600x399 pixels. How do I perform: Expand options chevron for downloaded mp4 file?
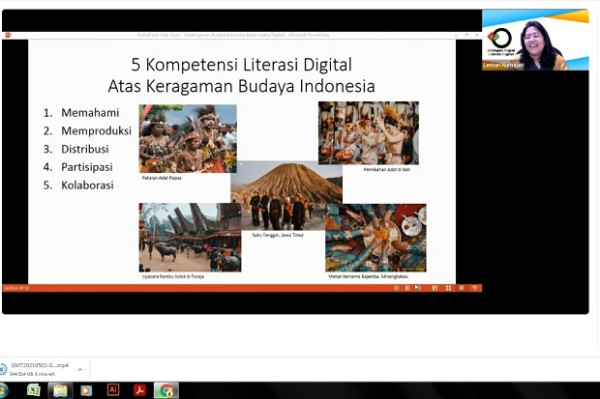pyautogui.click(x=80, y=370)
